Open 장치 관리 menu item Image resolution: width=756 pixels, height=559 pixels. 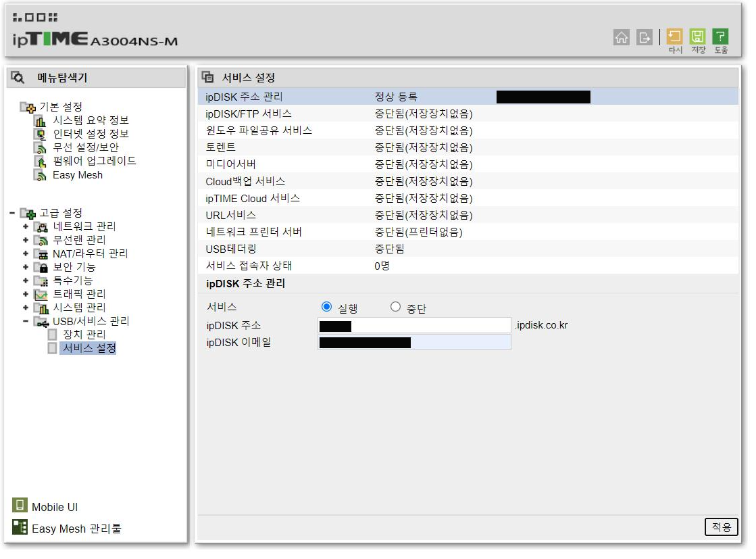tap(84, 334)
